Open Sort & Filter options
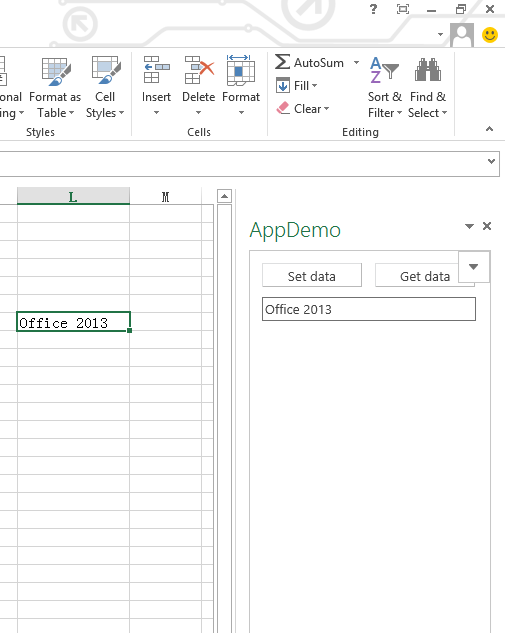 [x=385, y=88]
